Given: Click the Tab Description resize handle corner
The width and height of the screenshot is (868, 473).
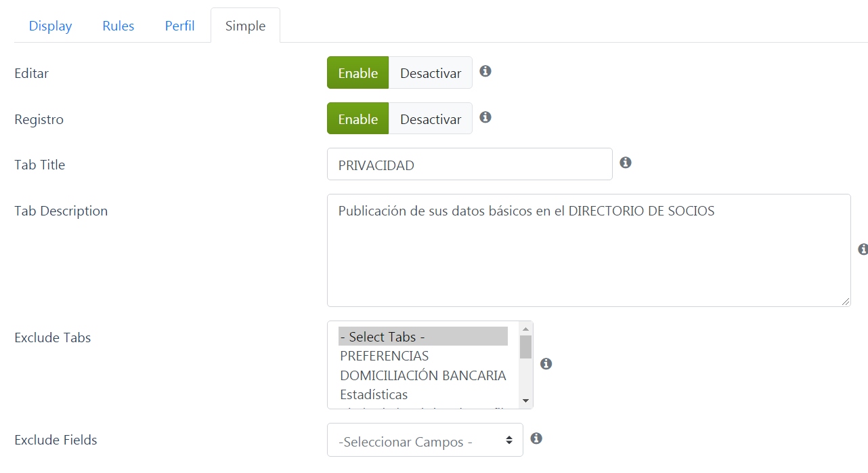Looking at the screenshot, I should 845,302.
